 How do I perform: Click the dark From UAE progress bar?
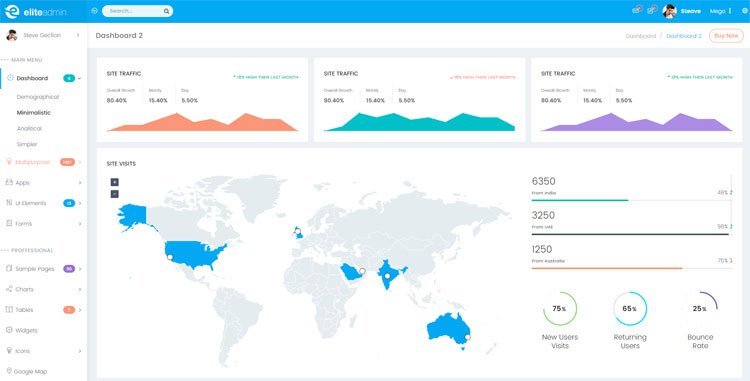point(630,234)
